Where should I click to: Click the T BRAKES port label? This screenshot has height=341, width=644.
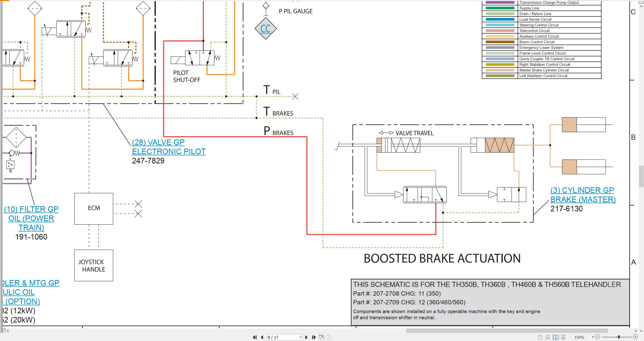point(278,112)
